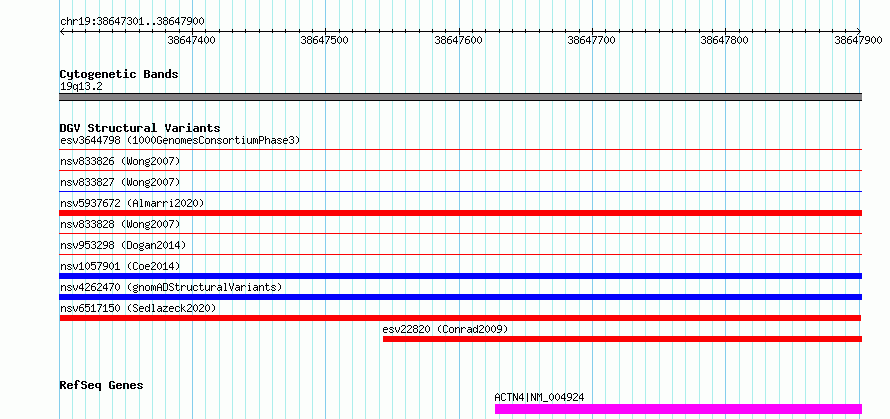Screen dimensions: 890x419
Task: Open variant nsv1057901 (Coe2014) label
Action: (x=120, y=266)
